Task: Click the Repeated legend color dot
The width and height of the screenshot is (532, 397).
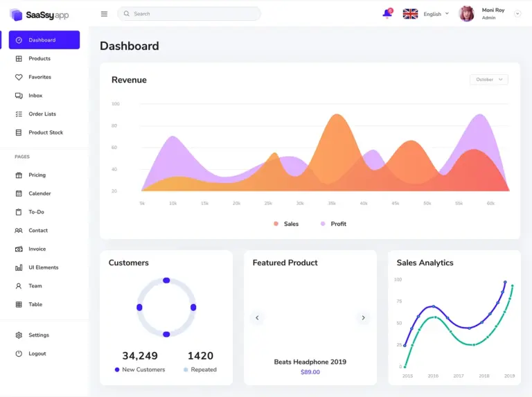Action: click(186, 369)
